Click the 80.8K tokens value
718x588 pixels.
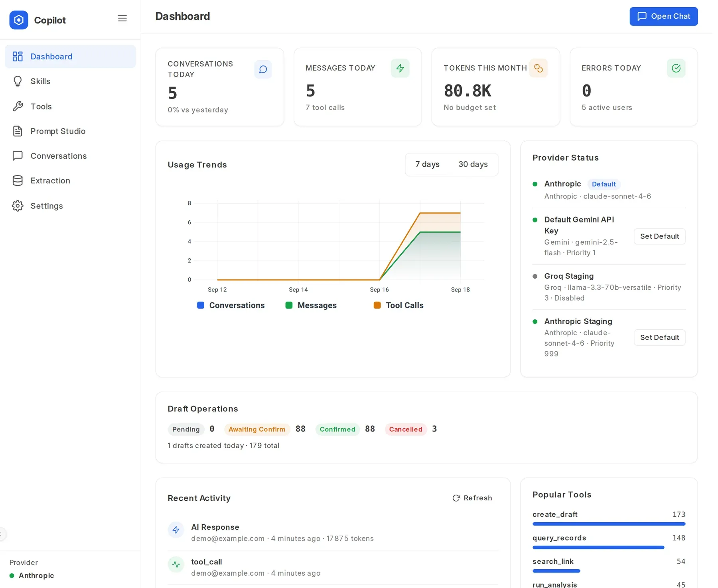point(467,91)
